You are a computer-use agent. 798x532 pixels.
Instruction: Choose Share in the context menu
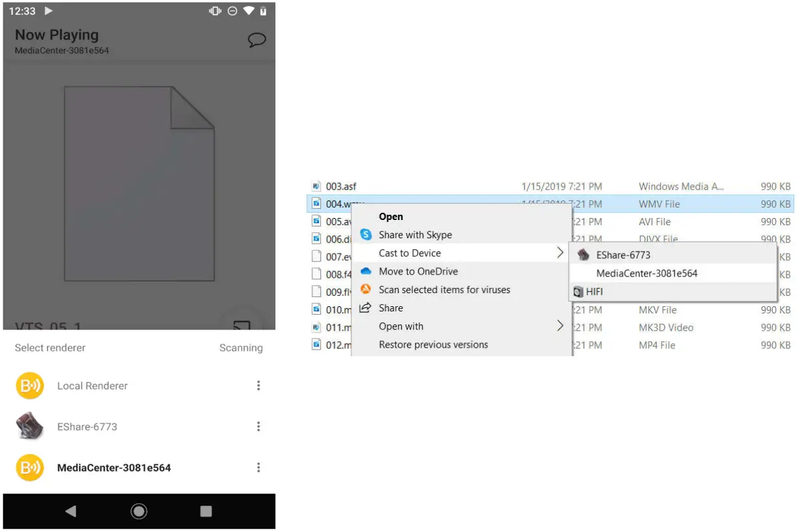[462, 308]
